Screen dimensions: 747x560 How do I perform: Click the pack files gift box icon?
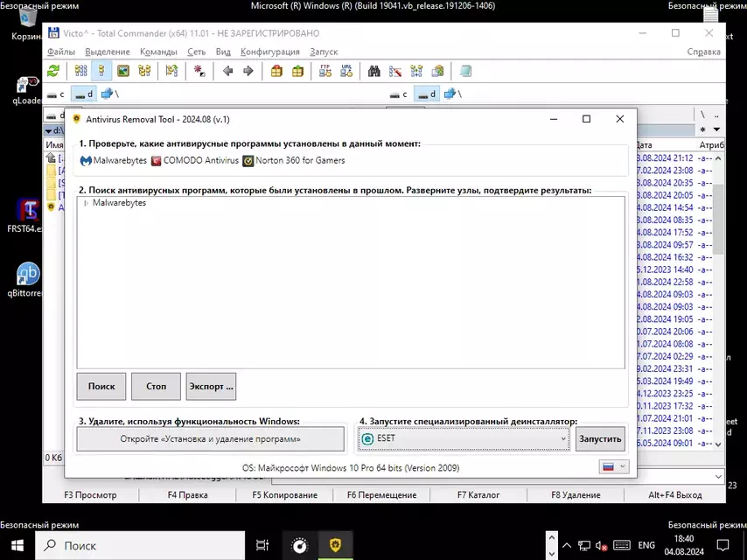[276, 71]
